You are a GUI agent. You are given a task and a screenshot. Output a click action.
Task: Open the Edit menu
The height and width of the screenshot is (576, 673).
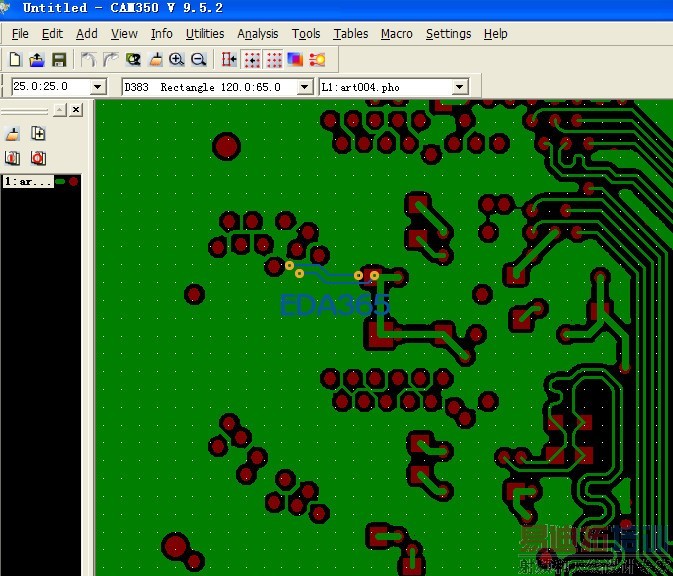point(52,33)
